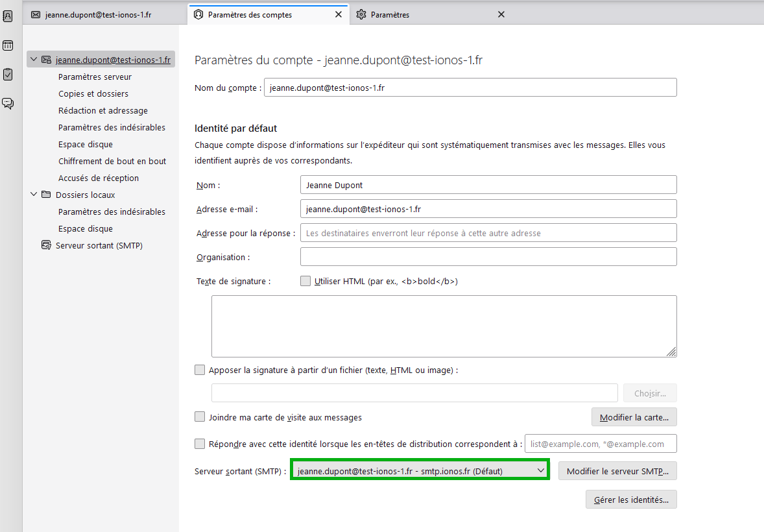Click the mail envelope icon on first tab
Image resolution: width=764 pixels, height=532 pixels.
[36, 15]
